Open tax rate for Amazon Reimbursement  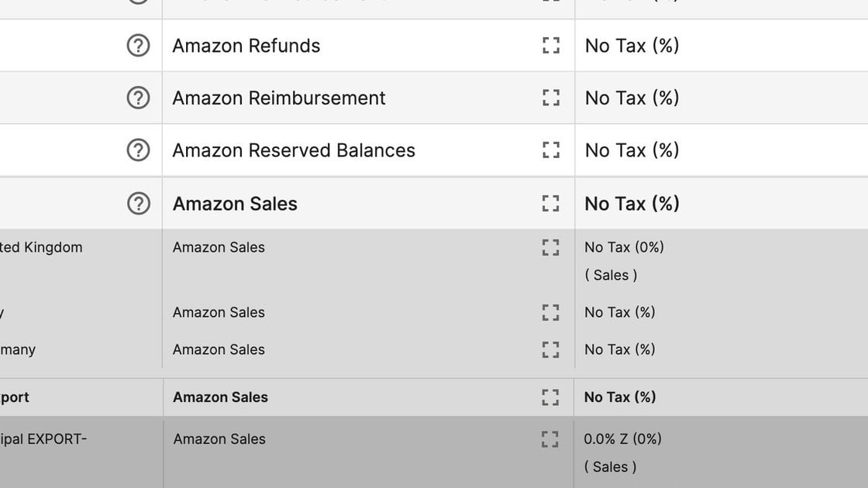click(632, 98)
